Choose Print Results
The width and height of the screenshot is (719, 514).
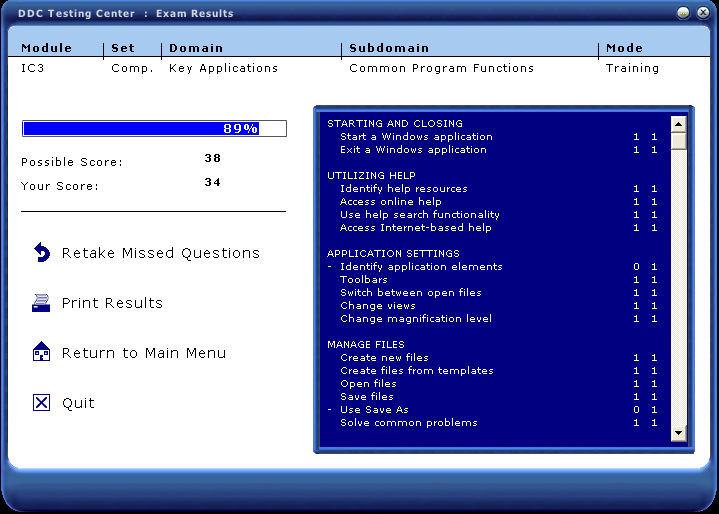pyautogui.click(x=112, y=303)
